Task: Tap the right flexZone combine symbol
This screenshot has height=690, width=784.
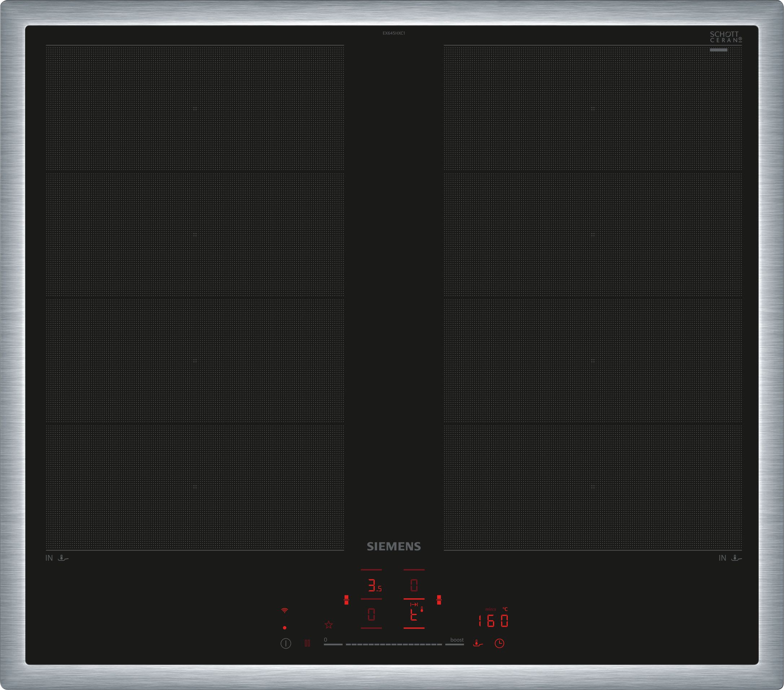Action: tap(439, 600)
